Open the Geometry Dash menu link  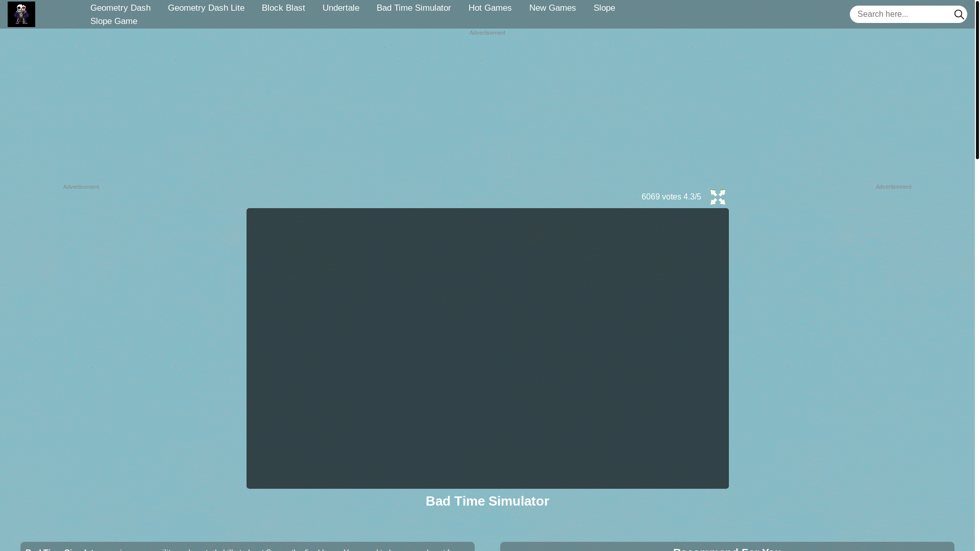coord(120,8)
